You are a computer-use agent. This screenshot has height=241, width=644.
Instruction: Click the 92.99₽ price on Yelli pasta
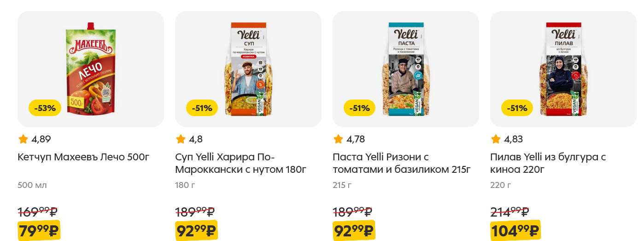354,231
